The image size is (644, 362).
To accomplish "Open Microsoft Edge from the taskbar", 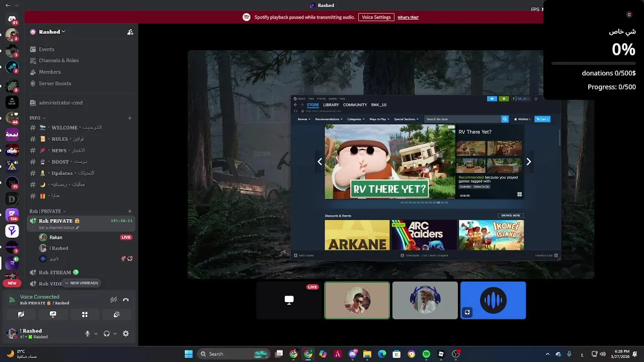I will point(382,354).
